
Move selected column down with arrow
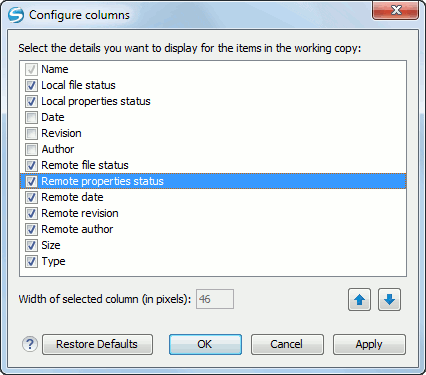click(389, 300)
